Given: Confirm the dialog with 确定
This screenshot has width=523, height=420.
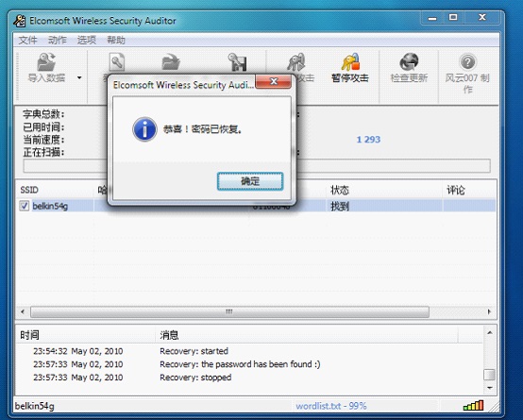Looking at the screenshot, I should (x=250, y=181).
